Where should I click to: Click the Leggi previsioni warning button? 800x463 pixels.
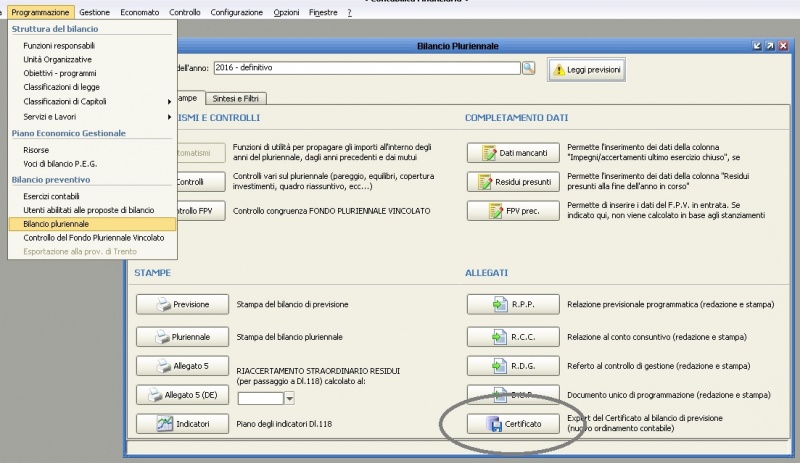(x=587, y=70)
